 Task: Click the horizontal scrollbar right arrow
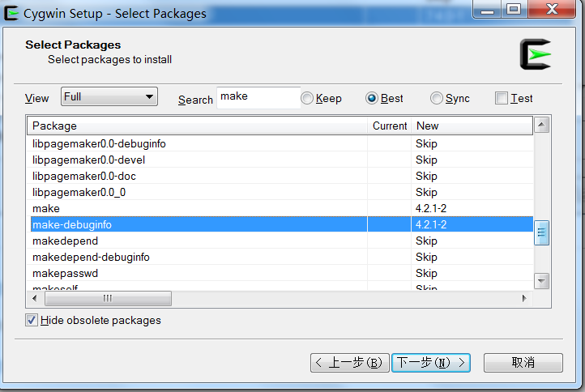click(524, 298)
